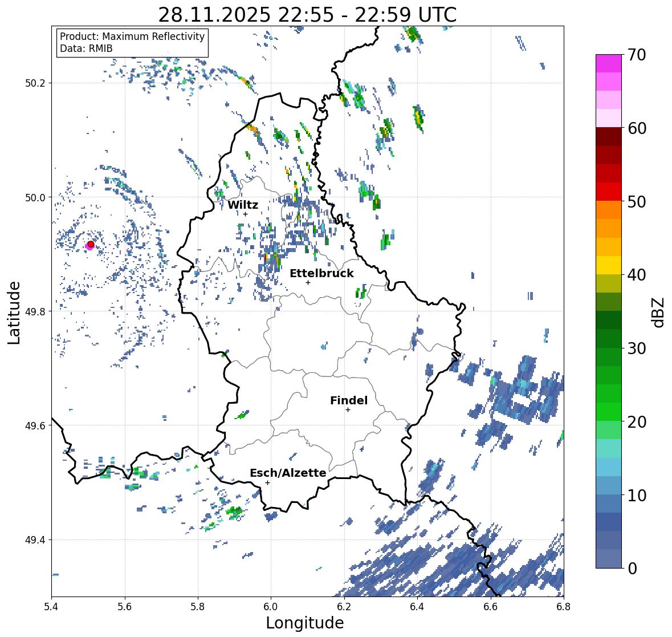Click the cross marker below Findel
The height and width of the screenshot is (637, 672).
(x=348, y=410)
